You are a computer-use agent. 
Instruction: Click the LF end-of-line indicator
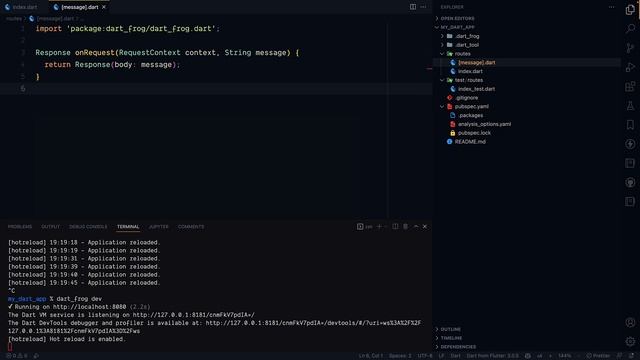click(441, 356)
